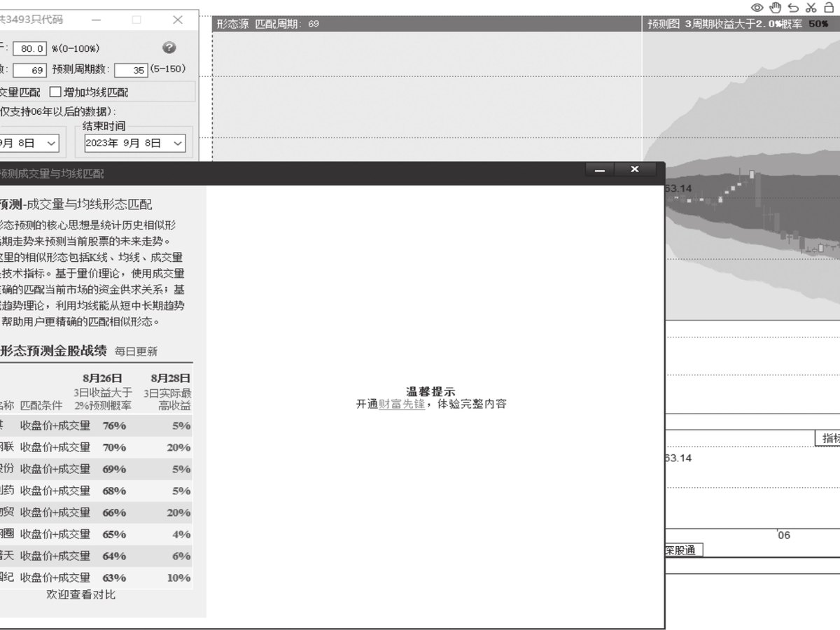The image size is (840, 630).
Task: Click the input field showing 69
Action: coord(30,71)
